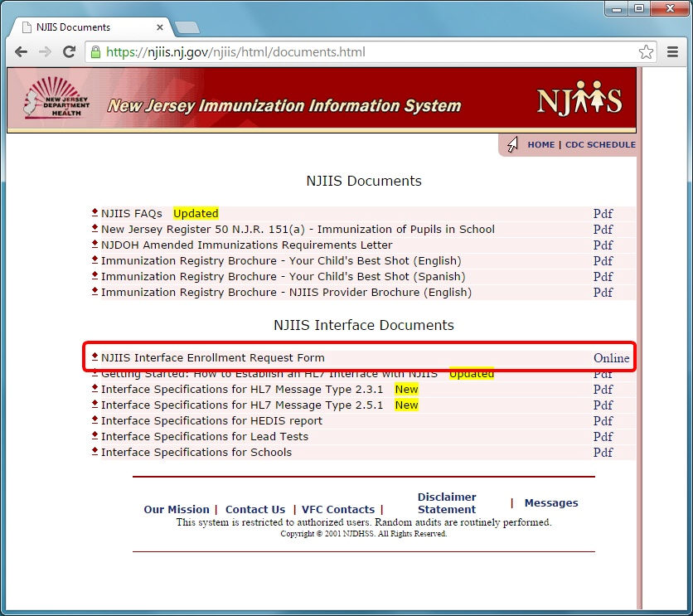This screenshot has height=616, width=693.
Task: Open a new browser tab
Action: point(187,28)
